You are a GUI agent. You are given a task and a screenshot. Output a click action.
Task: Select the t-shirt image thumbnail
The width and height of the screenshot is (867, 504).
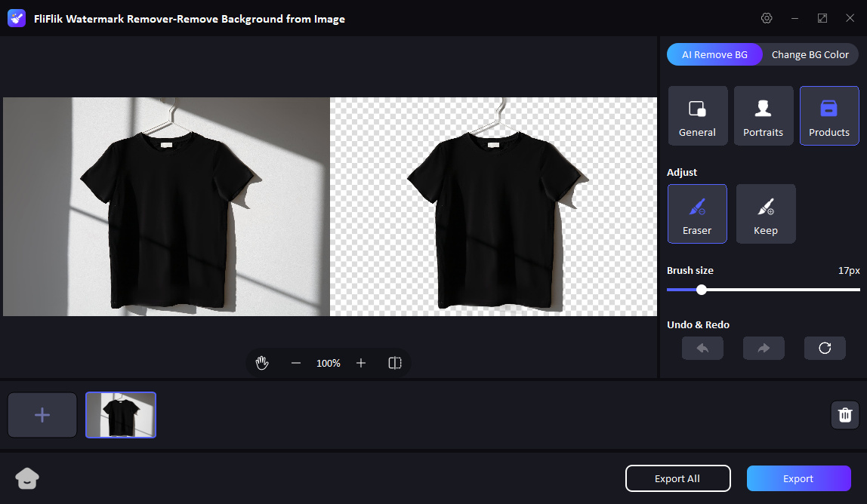pyautogui.click(x=121, y=415)
